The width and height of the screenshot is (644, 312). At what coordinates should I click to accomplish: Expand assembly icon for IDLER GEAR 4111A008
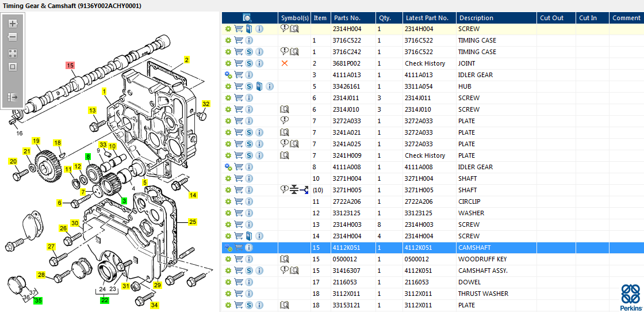tap(228, 167)
